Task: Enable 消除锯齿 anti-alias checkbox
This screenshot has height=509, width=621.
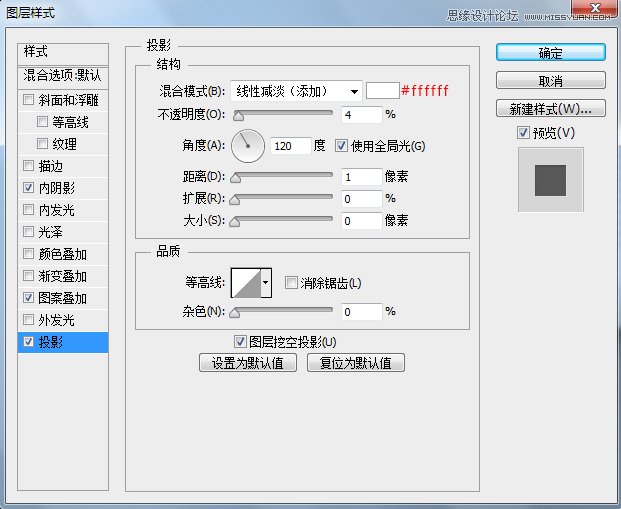Action: [x=291, y=283]
